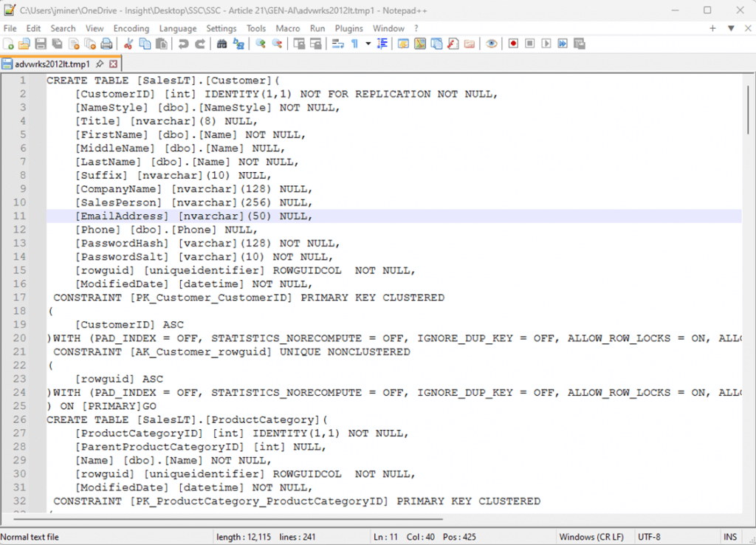Close the advwrks2012lt.tmp1 tab
Image resolution: width=756 pixels, height=545 pixels.
point(113,64)
